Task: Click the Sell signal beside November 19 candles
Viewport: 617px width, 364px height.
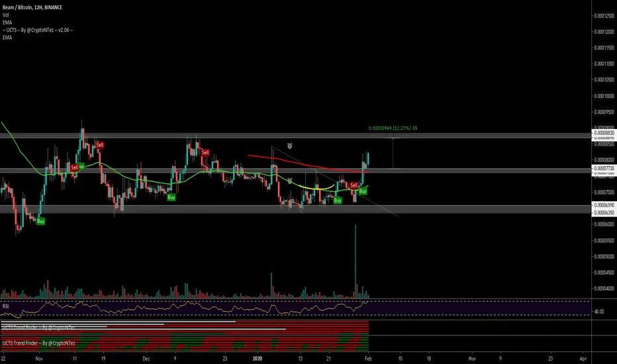Action: 99,145
